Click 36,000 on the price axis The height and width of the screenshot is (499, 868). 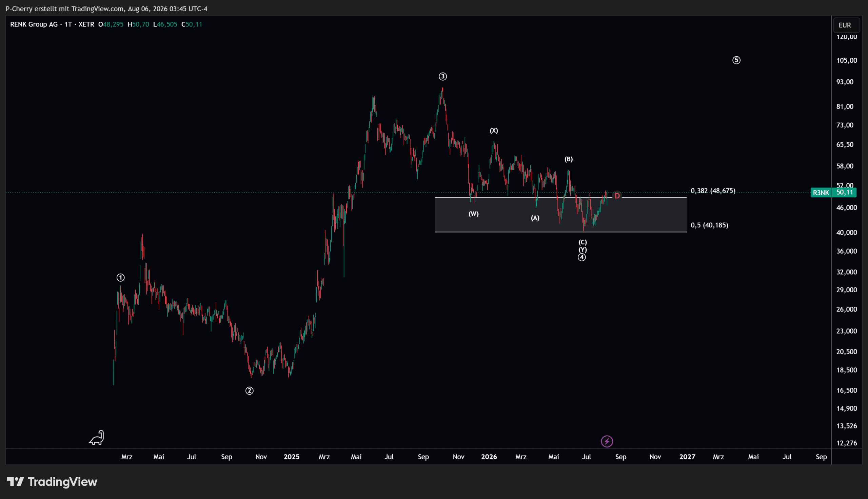[x=847, y=251]
